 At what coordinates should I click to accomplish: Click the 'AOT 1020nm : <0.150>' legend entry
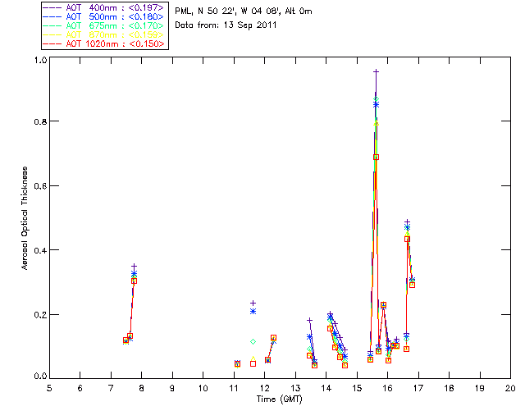point(104,43)
